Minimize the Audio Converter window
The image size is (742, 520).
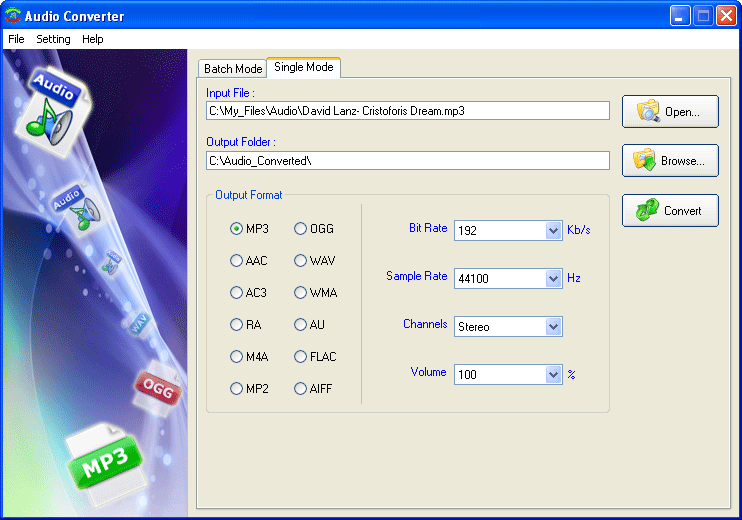pos(680,16)
